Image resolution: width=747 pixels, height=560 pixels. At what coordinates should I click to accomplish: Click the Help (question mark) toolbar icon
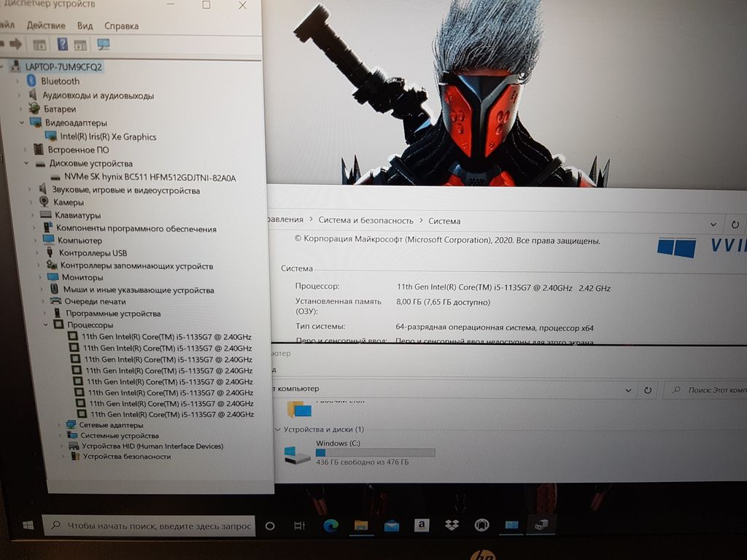click(62, 44)
